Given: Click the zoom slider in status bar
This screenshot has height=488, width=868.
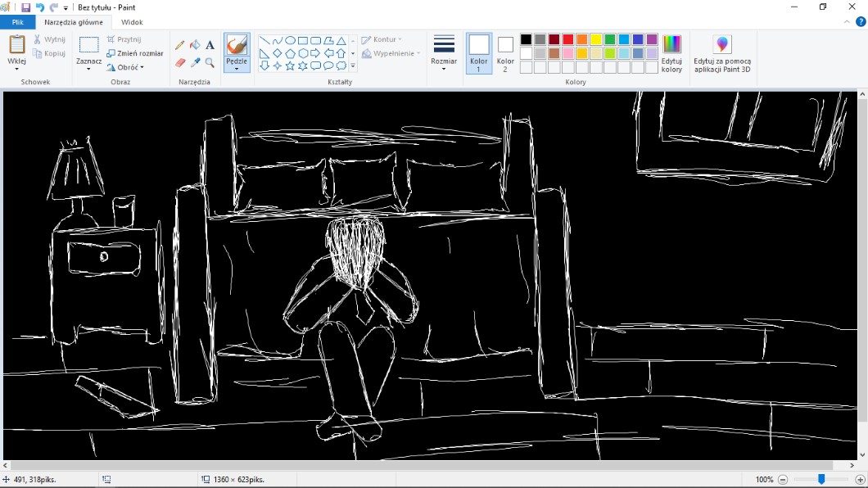Looking at the screenshot, I should 821,480.
